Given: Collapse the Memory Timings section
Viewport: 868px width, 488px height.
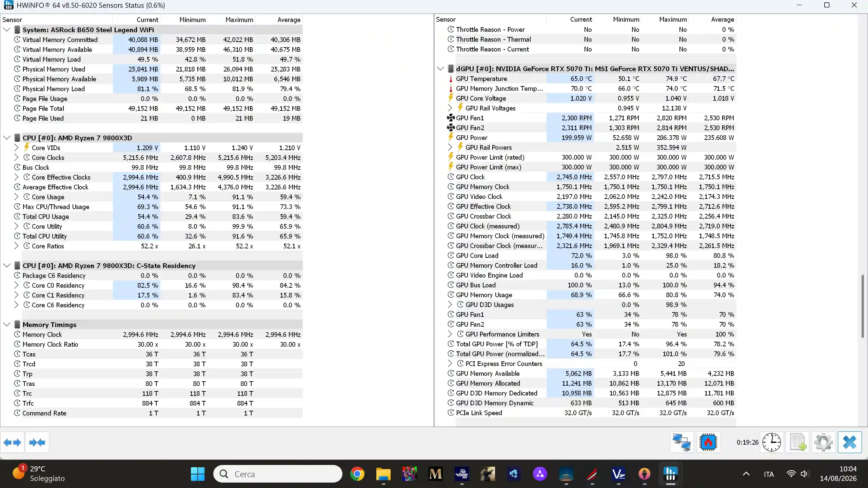Looking at the screenshot, I should coord(7,325).
